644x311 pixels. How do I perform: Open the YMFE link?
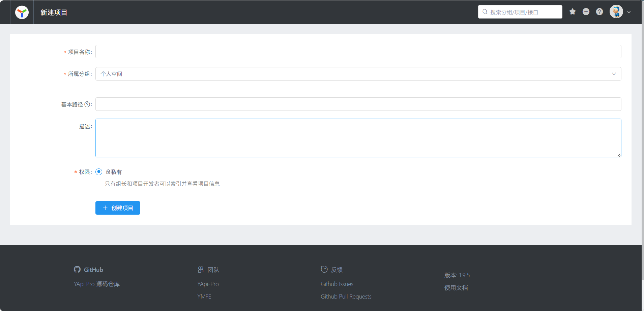(x=204, y=297)
